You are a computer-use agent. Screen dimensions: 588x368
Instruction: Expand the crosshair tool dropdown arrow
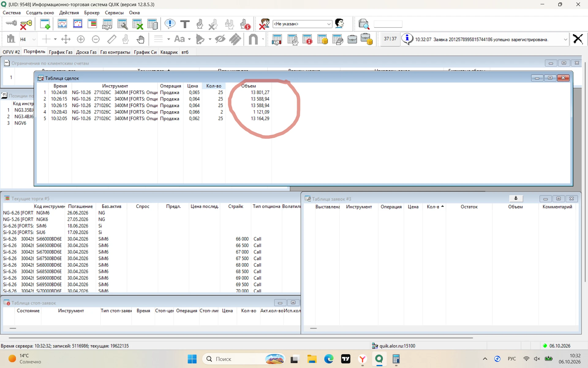coord(55,39)
